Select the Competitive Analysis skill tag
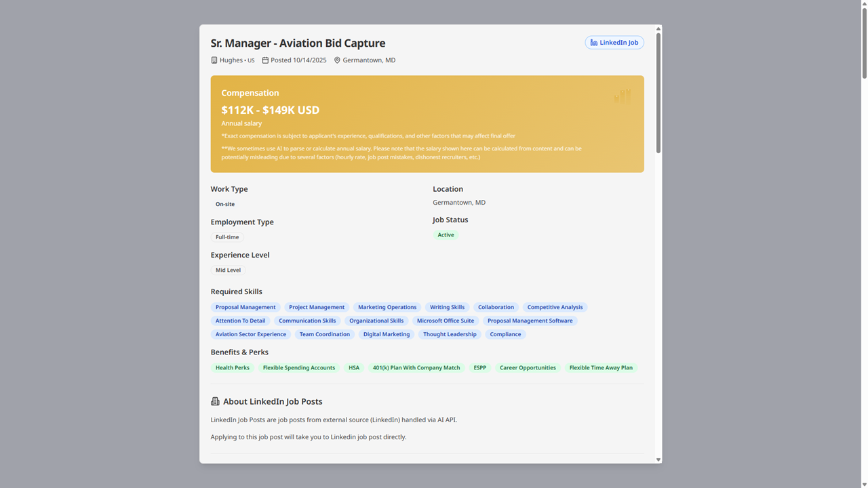Screen dimensions: 868x488 click(555, 306)
